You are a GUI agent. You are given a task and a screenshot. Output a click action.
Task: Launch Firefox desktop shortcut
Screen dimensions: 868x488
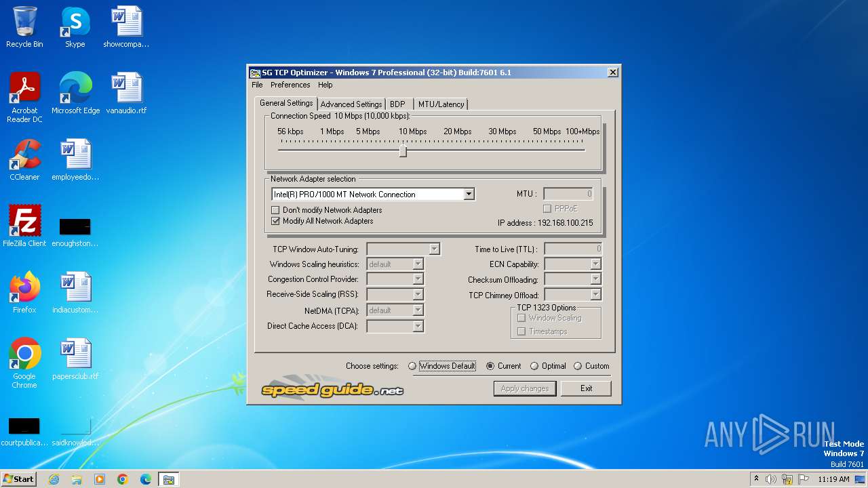(x=24, y=292)
